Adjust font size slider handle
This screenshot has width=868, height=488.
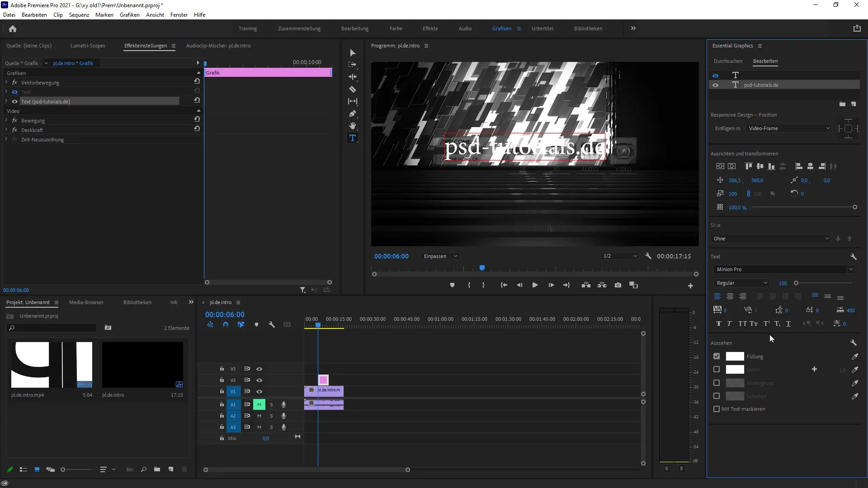point(796,283)
